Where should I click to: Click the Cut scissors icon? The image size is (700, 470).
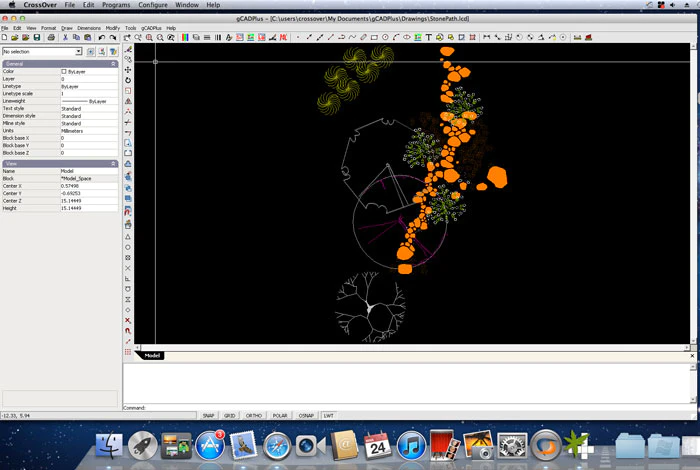tap(65, 37)
